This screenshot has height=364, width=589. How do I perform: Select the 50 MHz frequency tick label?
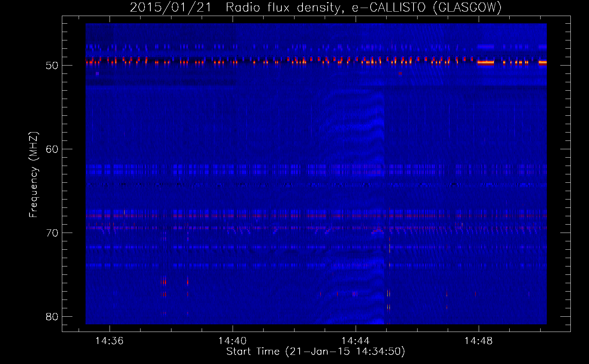pyautogui.click(x=52, y=66)
